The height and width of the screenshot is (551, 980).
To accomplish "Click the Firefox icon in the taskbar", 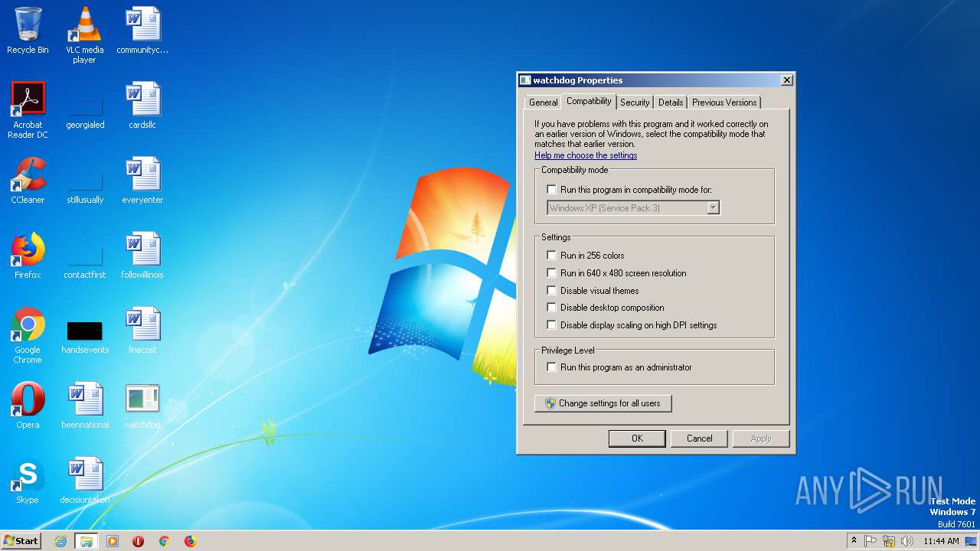I will click(x=190, y=541).
